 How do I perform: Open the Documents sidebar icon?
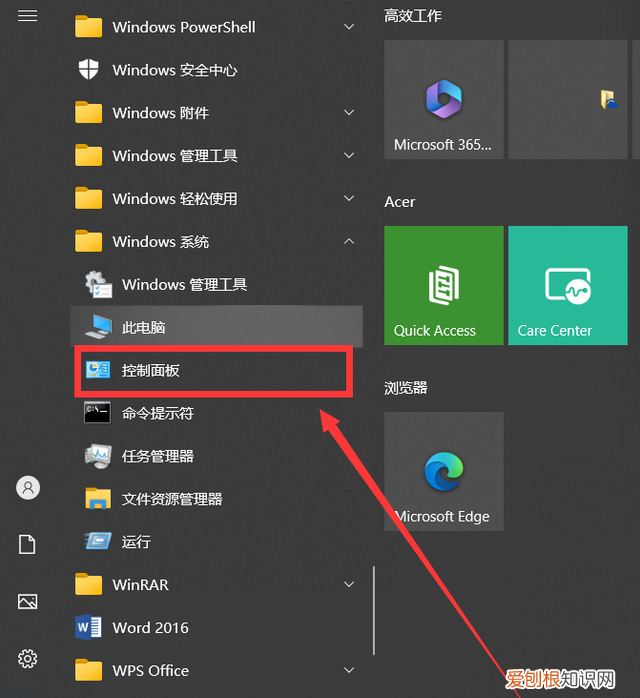click(x=27, y=544)
